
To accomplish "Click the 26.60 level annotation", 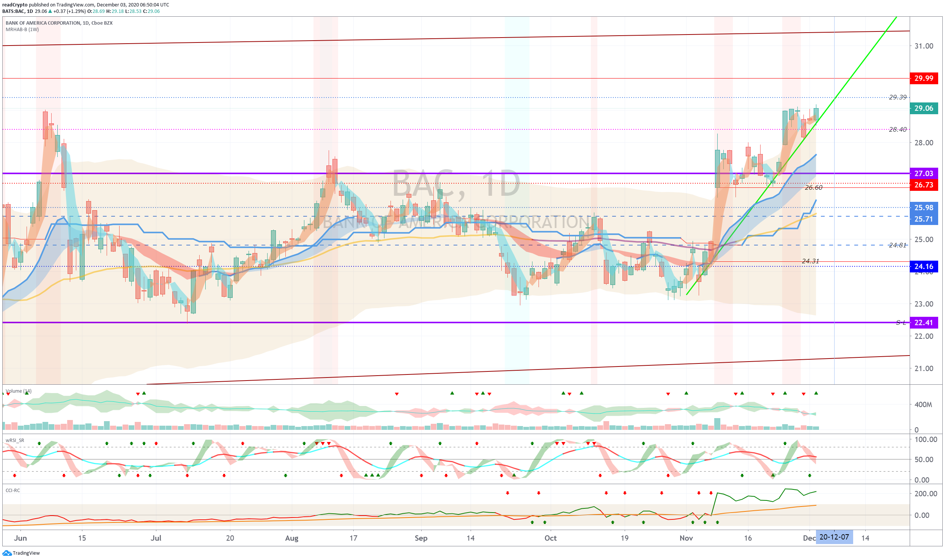I will point(814,187).
